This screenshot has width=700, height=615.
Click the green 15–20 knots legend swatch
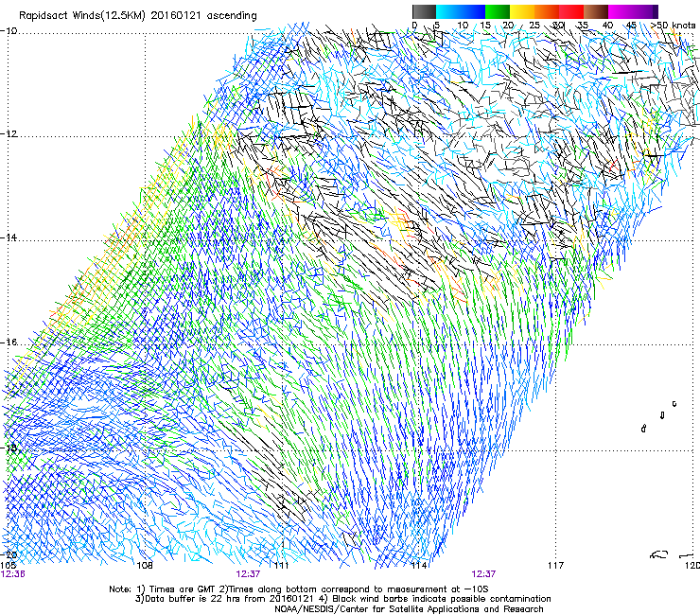tap(498, 11)
